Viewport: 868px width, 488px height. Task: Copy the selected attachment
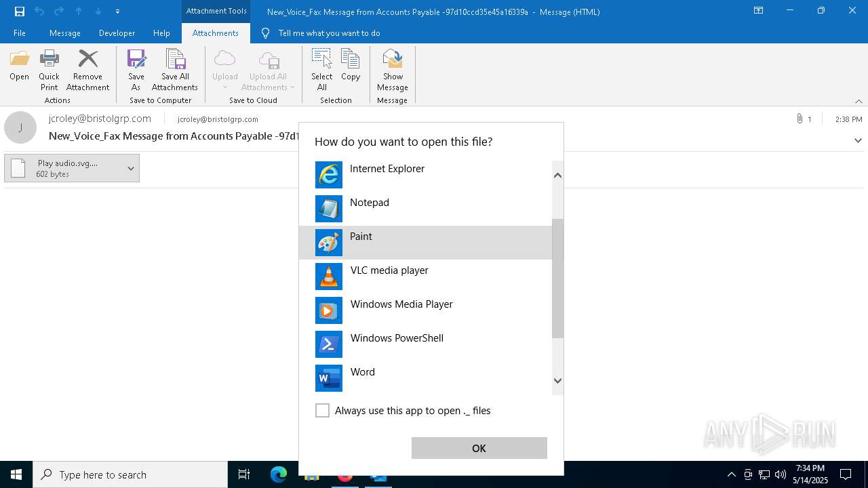(x=351, y=66)
